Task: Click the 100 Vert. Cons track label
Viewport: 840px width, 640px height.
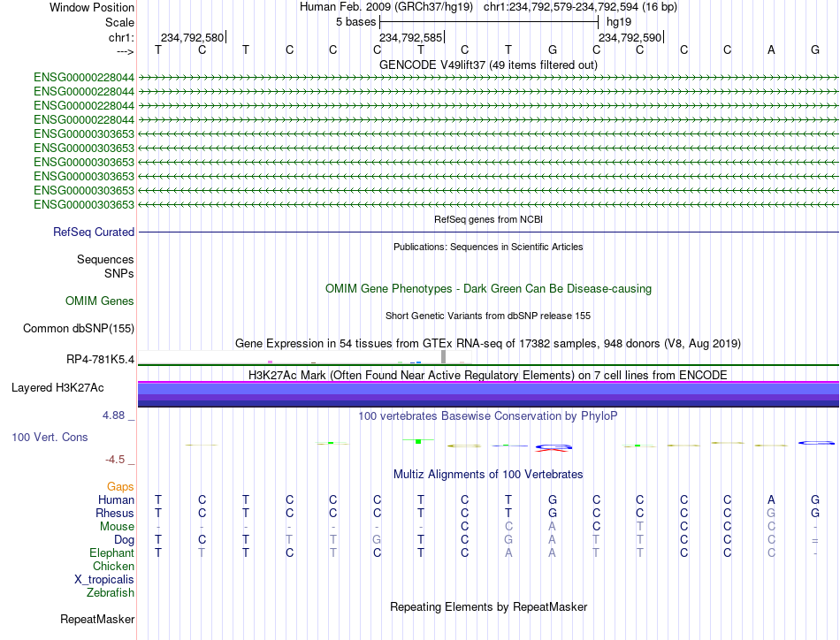Action: [x=50, y=437]
